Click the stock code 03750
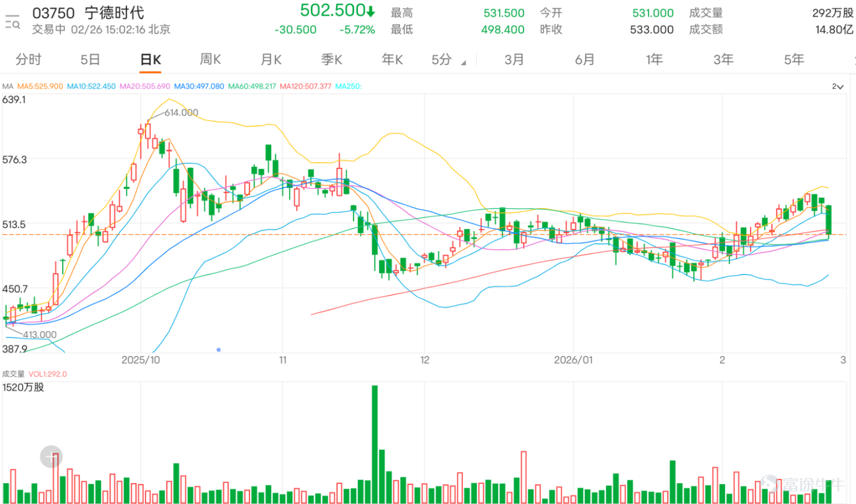Image resolution: width=856 pixels, height=504 pixels. [53, 13]
